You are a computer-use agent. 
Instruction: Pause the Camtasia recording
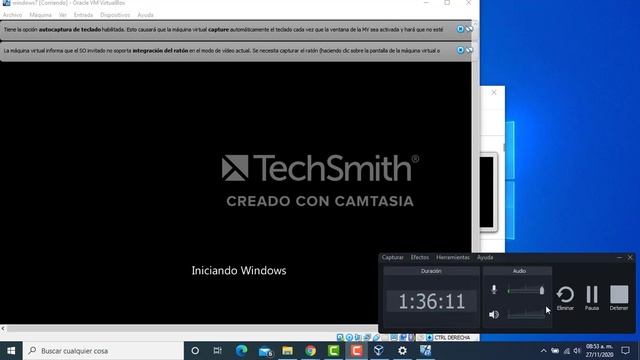592,298
